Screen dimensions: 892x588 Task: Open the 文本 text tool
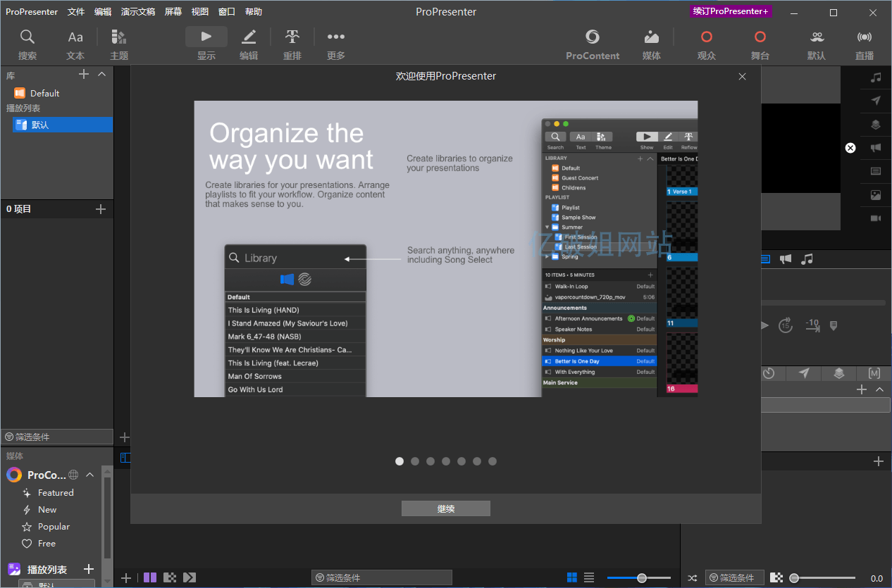point(75,45)
